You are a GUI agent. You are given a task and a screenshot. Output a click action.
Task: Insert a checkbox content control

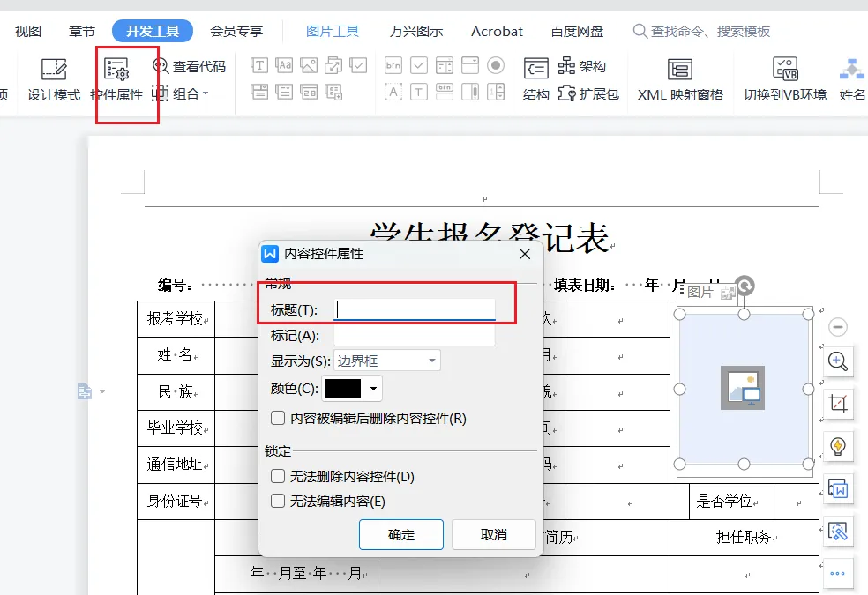click(x=358, y=66)
